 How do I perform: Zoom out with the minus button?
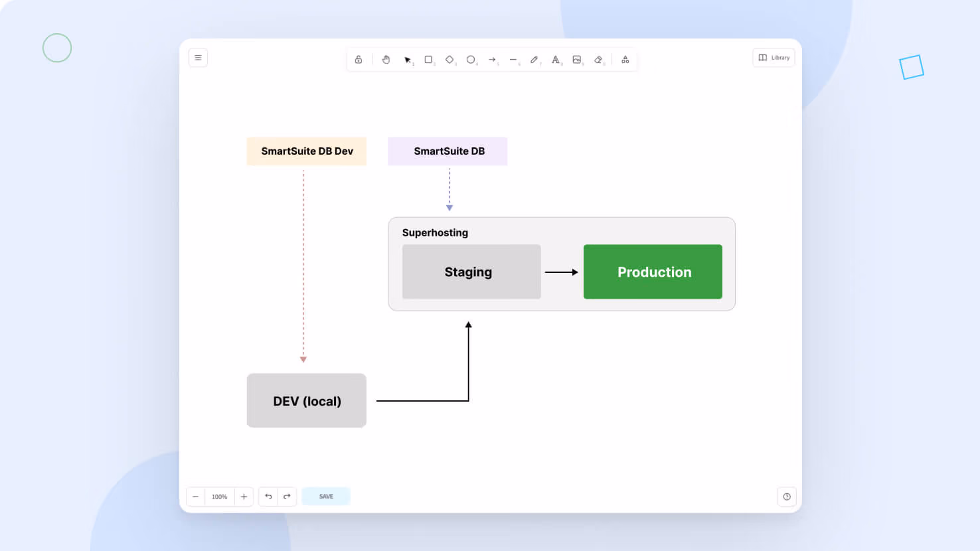[x=196, y=497]
